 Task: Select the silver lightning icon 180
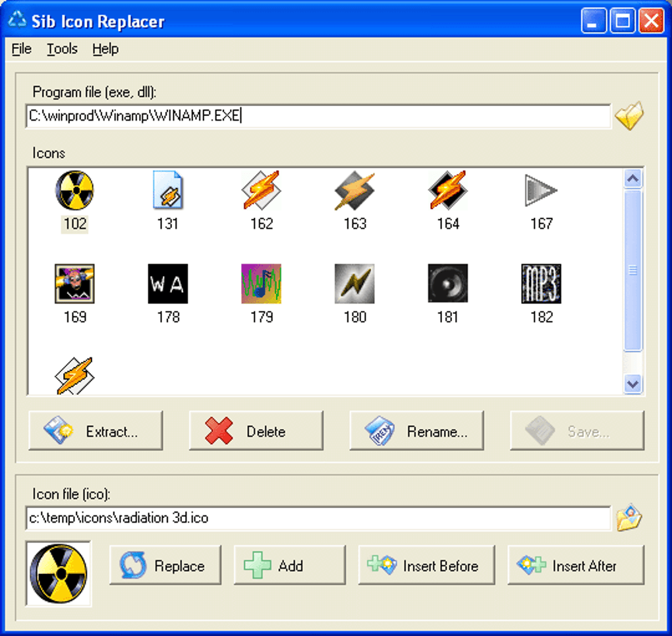(355, 283)
